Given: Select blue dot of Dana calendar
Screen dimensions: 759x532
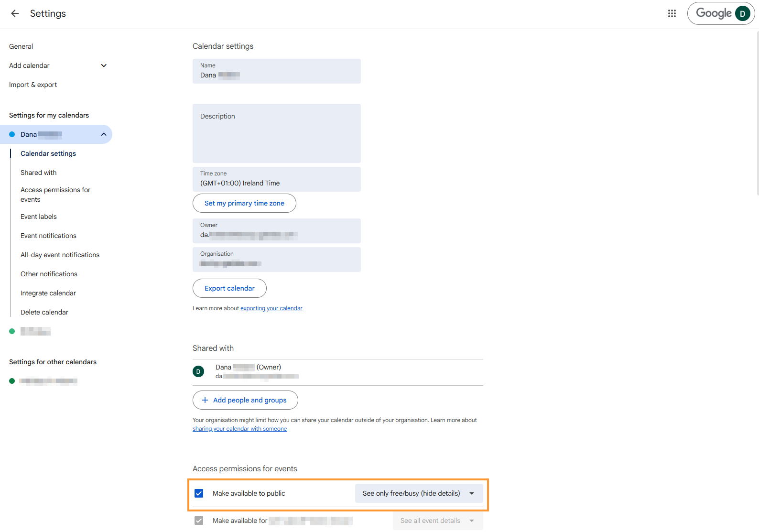Looking at the screenshot, I should point(12,134).
